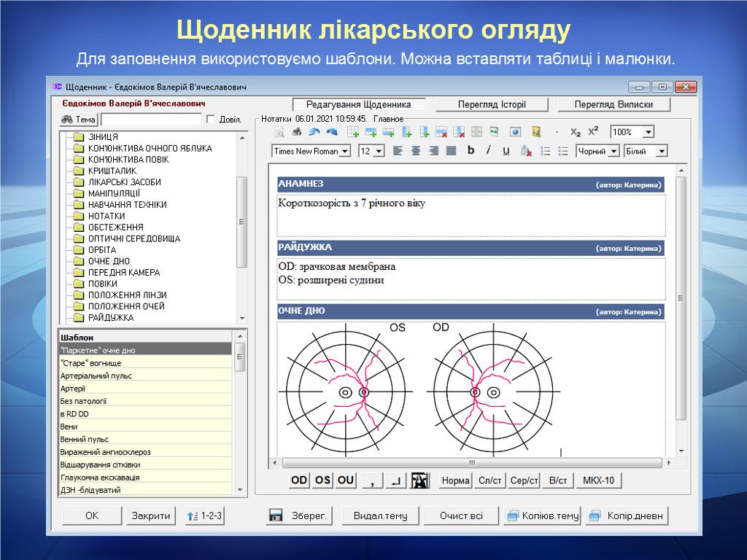Viewport: 747px width, 560px height.
Task: Toggle bold text formatting
Action: tap(471, 150)
